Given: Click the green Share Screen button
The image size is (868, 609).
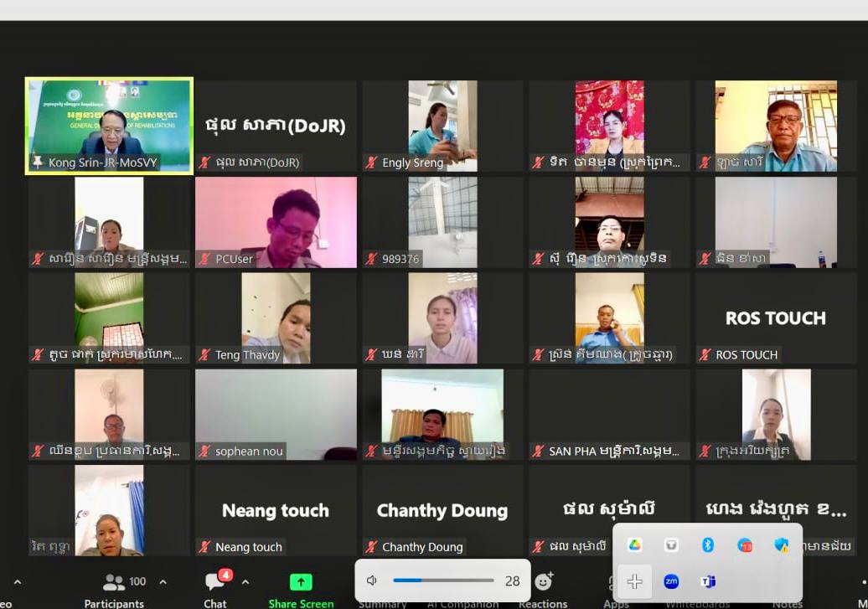Looking at the screenshot, I should coord(301,587).
